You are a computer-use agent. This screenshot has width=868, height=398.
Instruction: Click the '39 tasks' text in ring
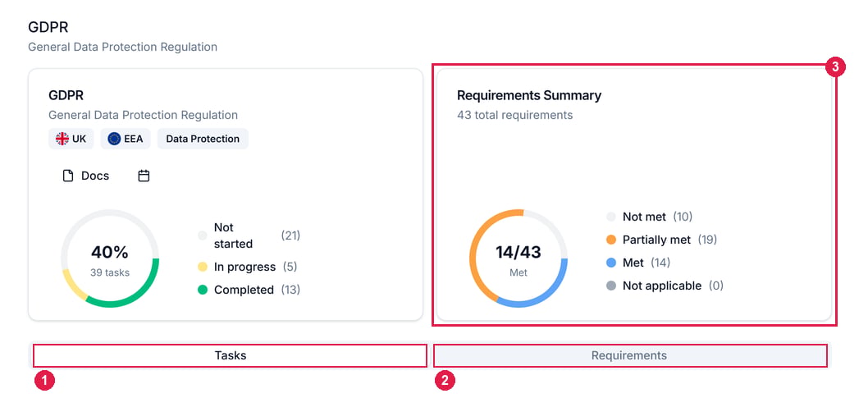(110, 272)
